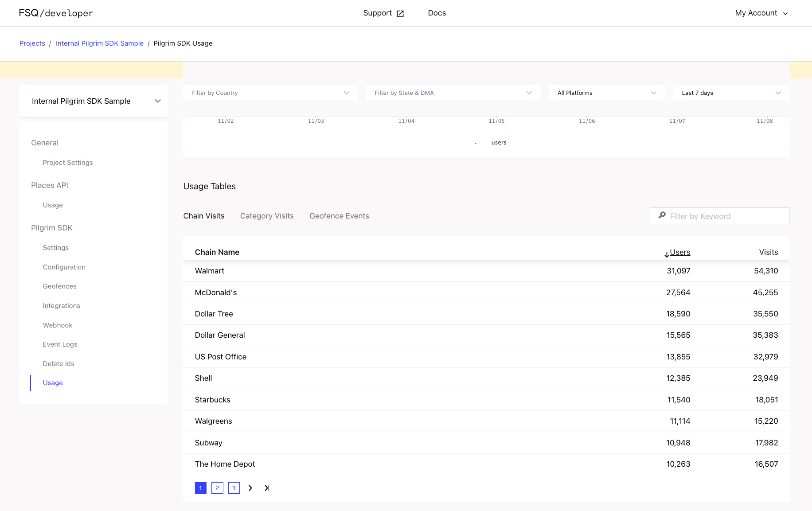Go to page 2 of the table

coord(217,488)
